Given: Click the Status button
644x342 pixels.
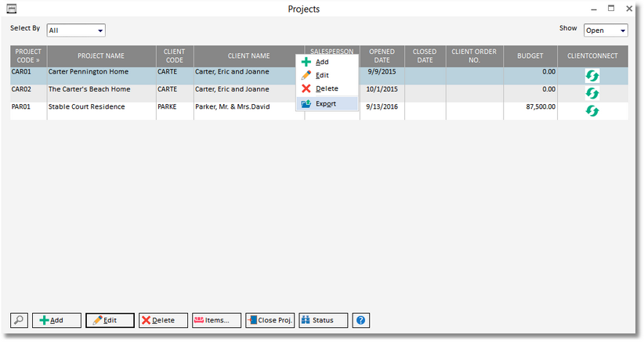Looking at the screenshot, I should 324,320.
